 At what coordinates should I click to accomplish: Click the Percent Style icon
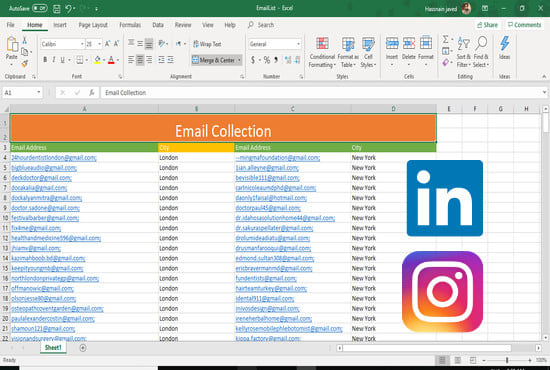pos(267,60)
